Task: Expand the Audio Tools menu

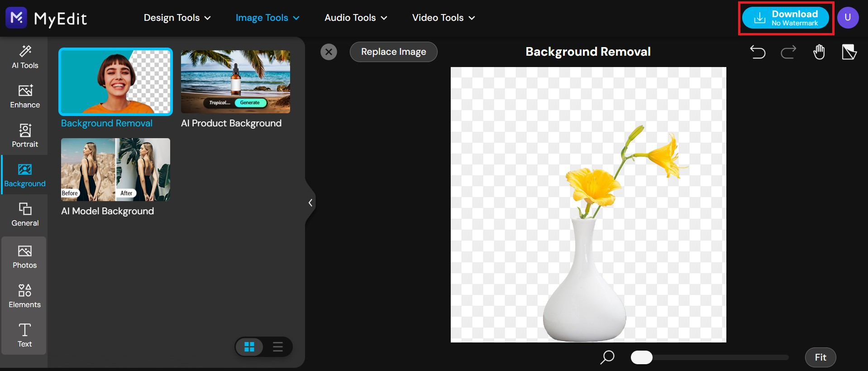Action: pos(356,18)
